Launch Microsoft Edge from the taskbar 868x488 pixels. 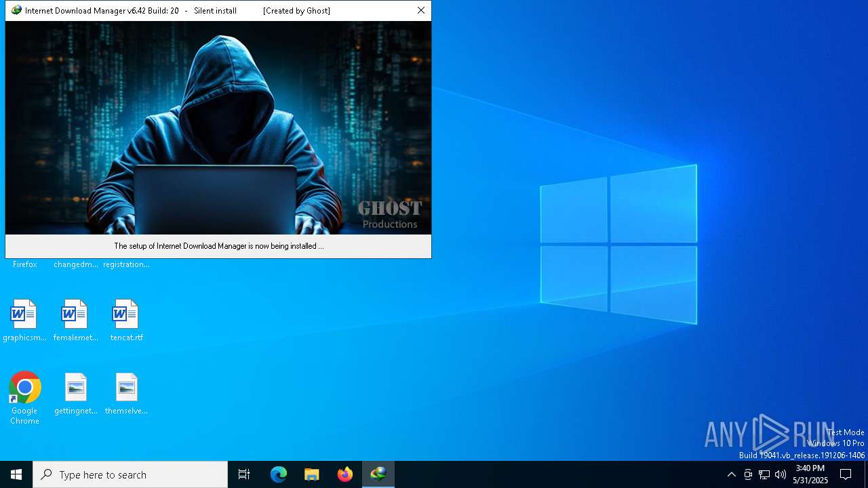(x=279, y=474)
